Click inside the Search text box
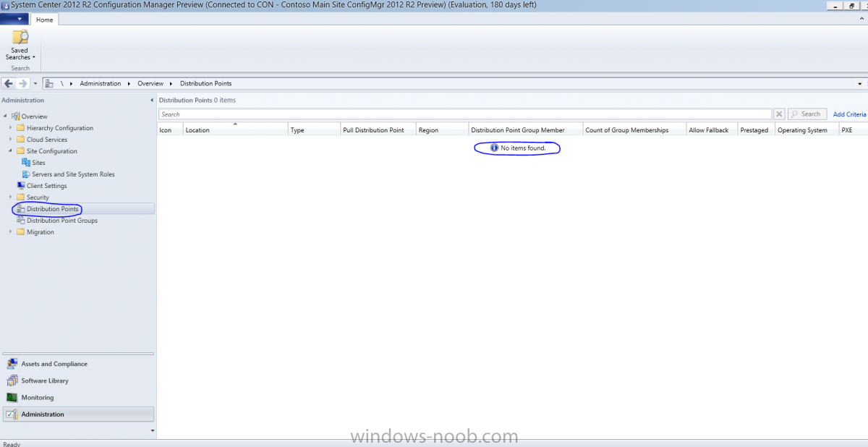 [465, 114]
